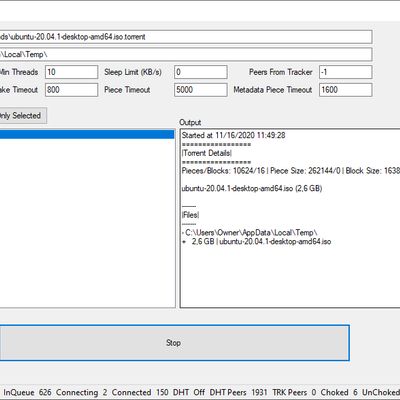This screenshot has width=400, height=400.
Task: Click the 'Output' label above log
Action: (190, 122)
